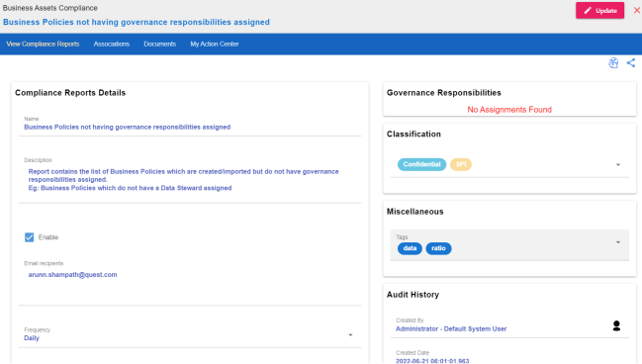Image resolution: width=642 pixels, height=364 pixels.
Task: Select the ratio tag chip
Action: (438, 248)
